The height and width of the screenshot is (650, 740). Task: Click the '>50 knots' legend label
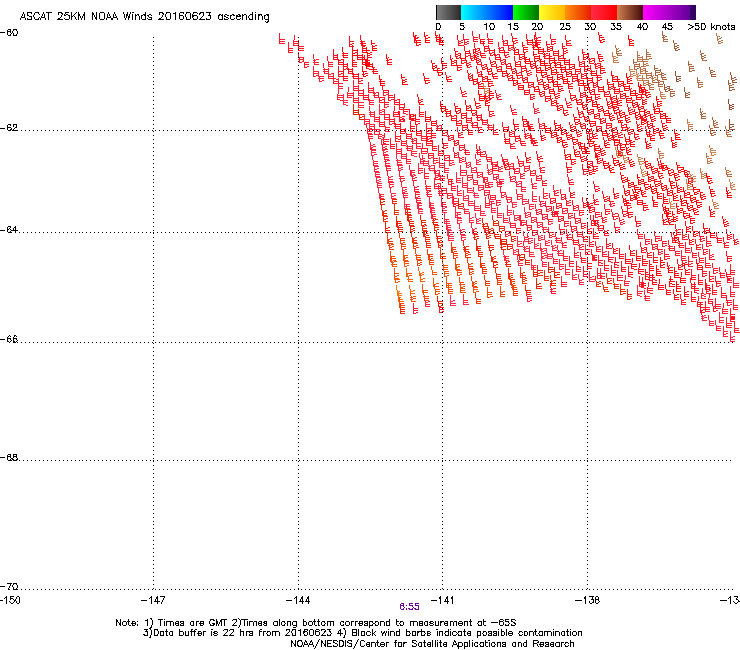[711, 27]
